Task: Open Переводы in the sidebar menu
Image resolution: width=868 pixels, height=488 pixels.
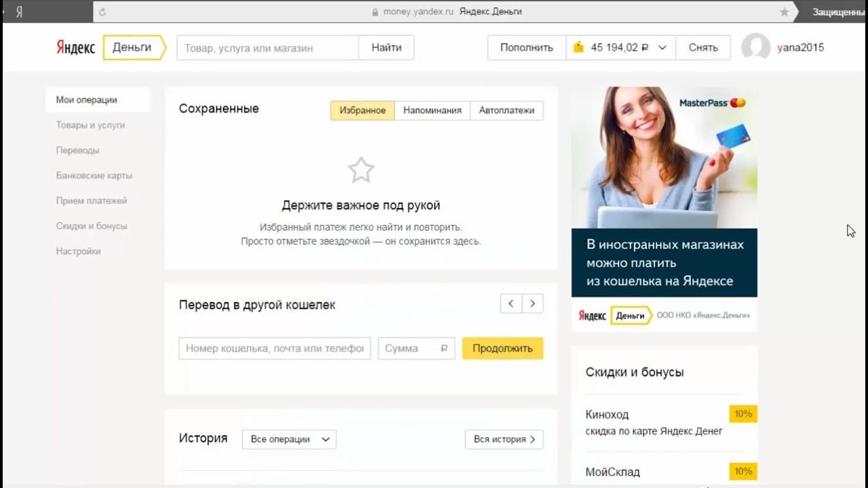Action: tap(77, 150)
